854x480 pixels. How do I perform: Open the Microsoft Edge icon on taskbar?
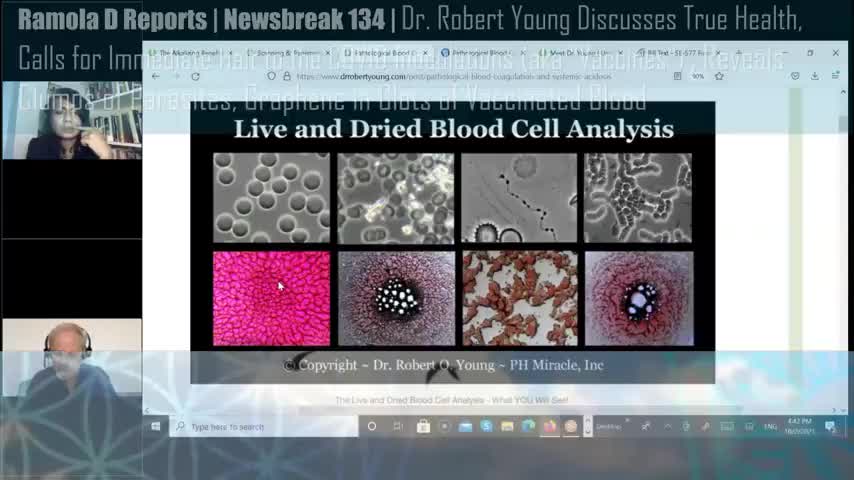coord(528,427)
